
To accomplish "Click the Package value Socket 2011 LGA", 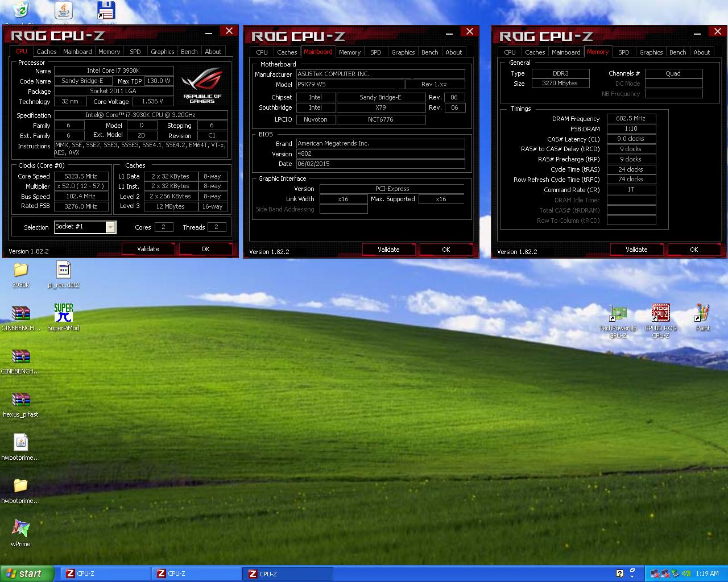I will [114, 91].
